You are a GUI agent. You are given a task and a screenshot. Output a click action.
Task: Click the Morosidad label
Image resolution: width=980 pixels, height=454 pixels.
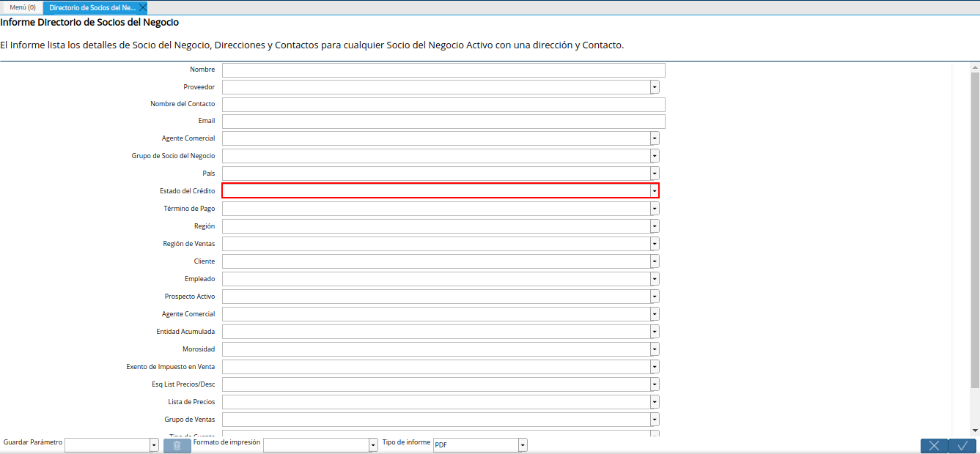pos(199,349)
